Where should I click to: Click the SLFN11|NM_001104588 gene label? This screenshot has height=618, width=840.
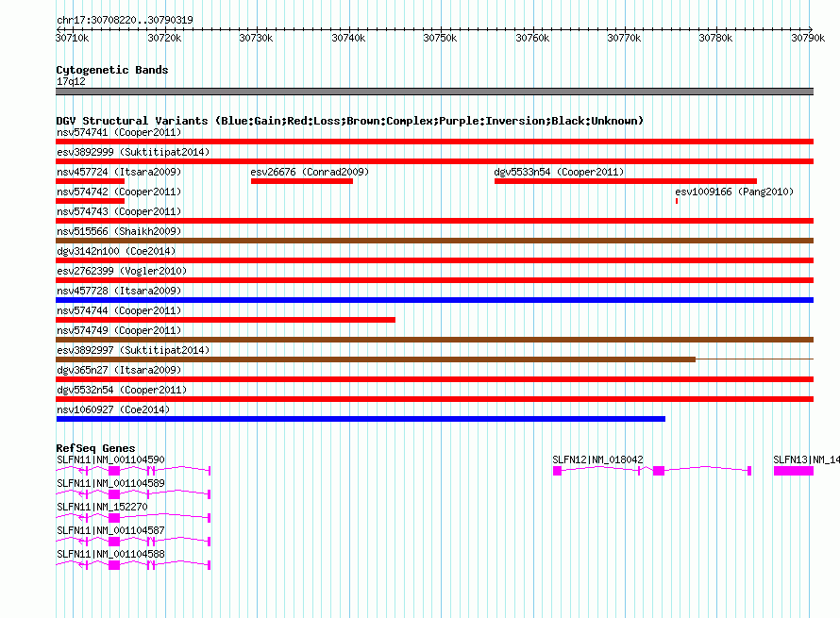pos(110,554)
